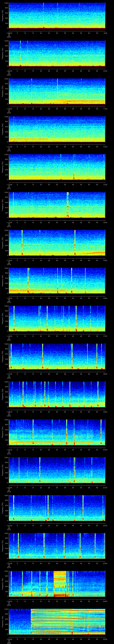This screenshot has height=644, width=114.
Task: Click the 1:16:00 start time label
Action: [x=9, y=336]
